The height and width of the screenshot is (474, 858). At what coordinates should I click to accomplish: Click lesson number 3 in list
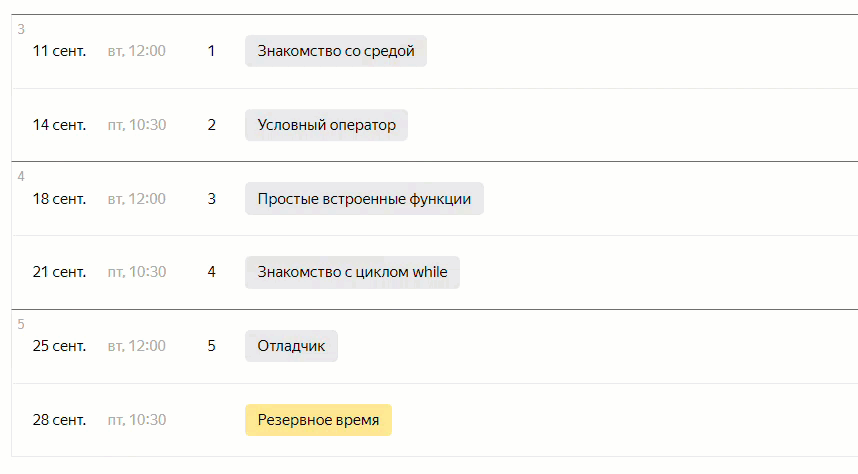click(x=211, y=199)
